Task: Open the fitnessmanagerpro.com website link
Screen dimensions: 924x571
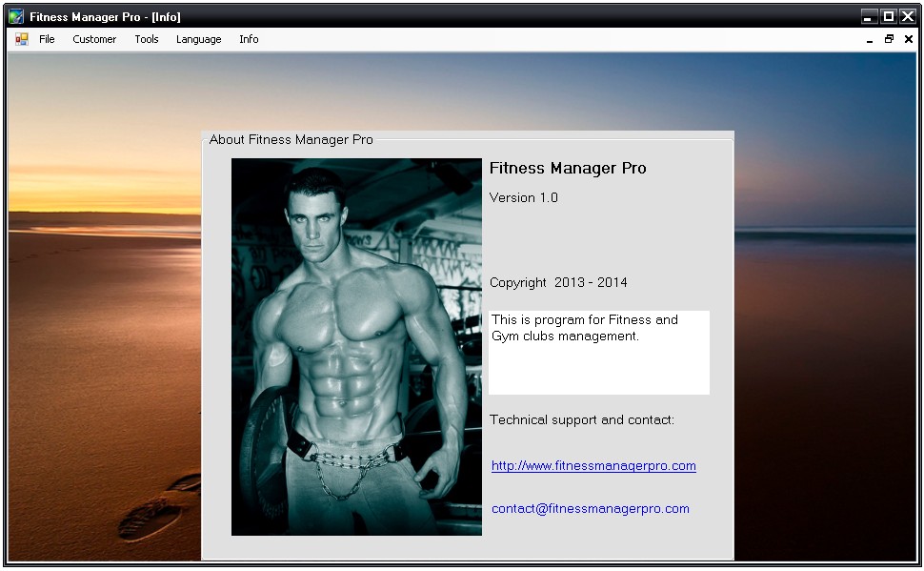Action: pos(593,466)
